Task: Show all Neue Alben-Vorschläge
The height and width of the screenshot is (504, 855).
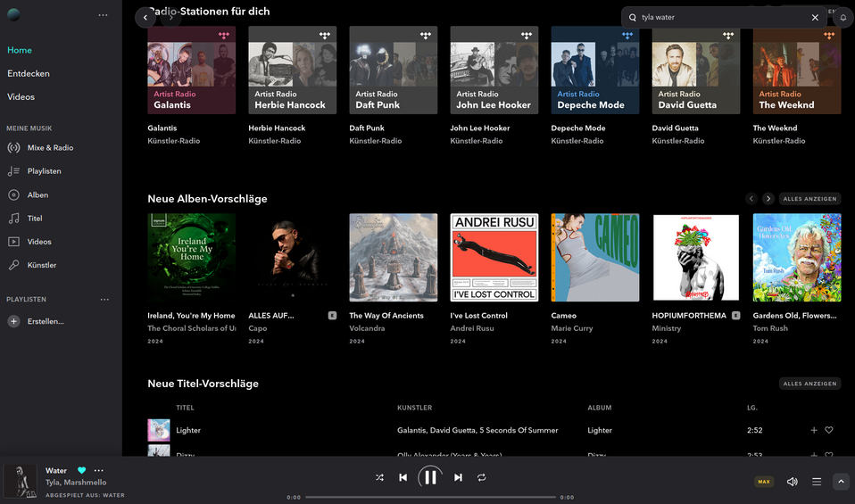Action: point(809,199)
